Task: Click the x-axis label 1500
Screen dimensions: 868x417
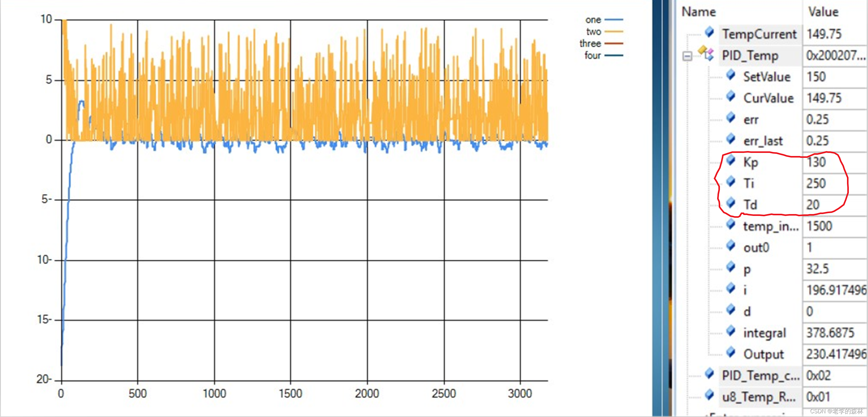Action: coord(291,394)
